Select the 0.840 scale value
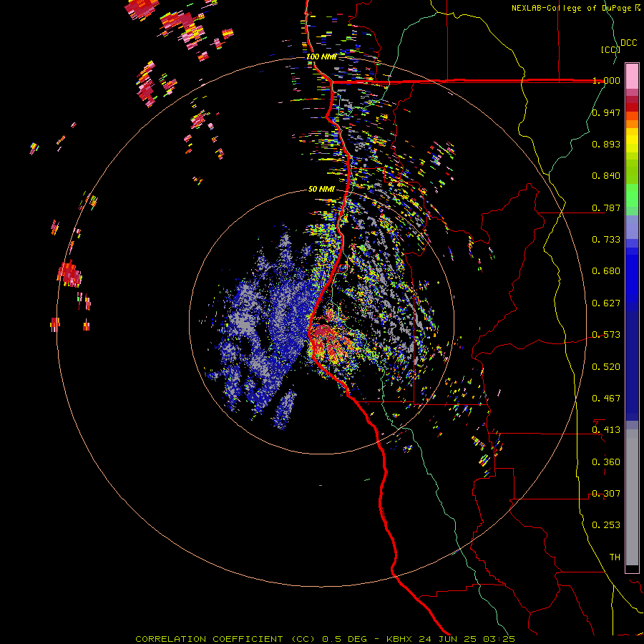 [606, 176]
